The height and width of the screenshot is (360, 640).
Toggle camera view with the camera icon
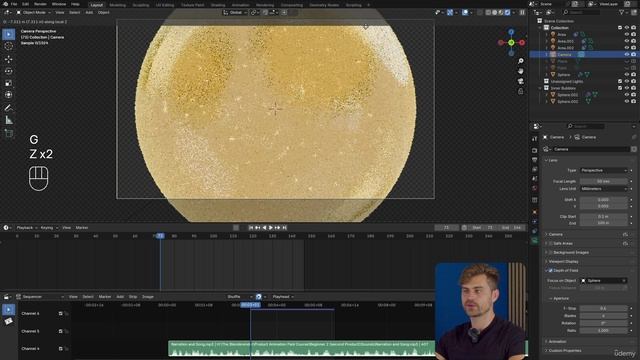(520, 81)
